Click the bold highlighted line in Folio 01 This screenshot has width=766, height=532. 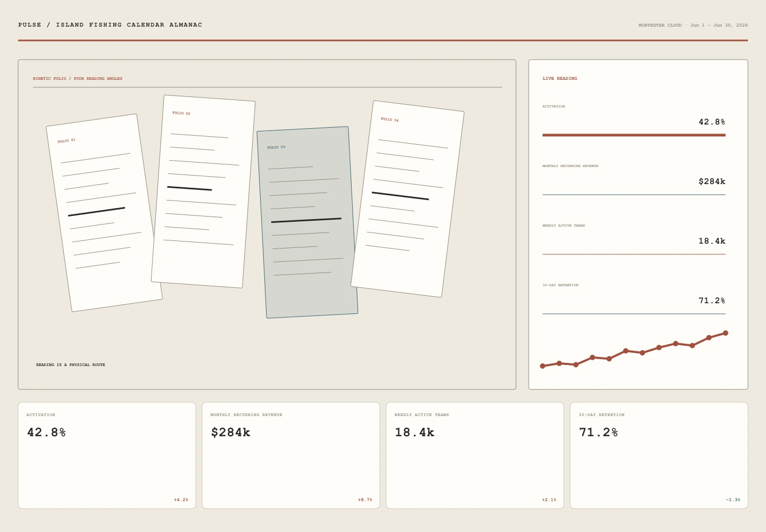[x=96, y=212]
